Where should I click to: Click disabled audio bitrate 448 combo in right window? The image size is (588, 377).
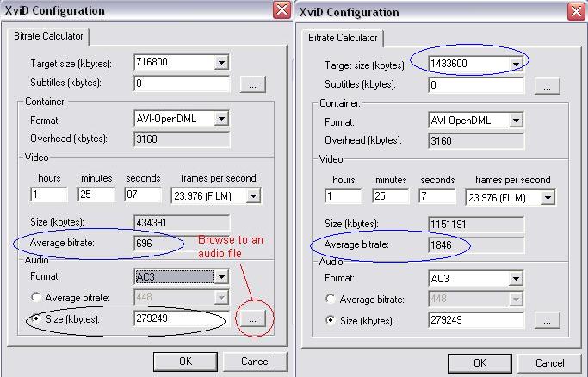pos(476,299)
